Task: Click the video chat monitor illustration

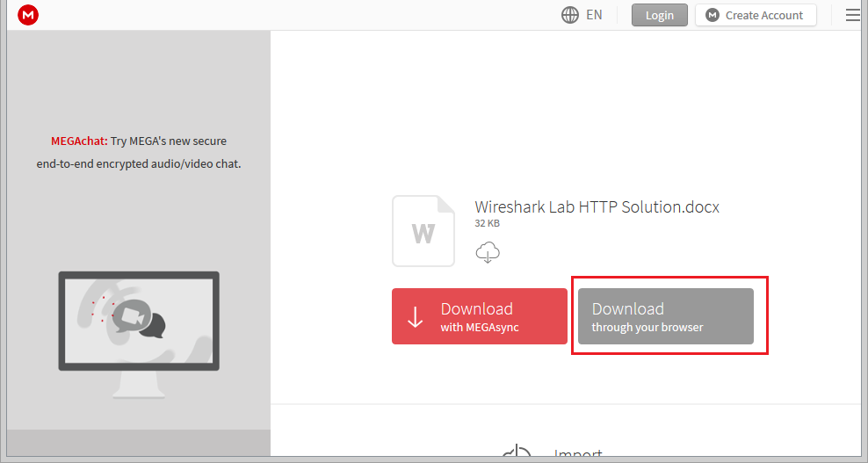Action: (x=139, y=335)
